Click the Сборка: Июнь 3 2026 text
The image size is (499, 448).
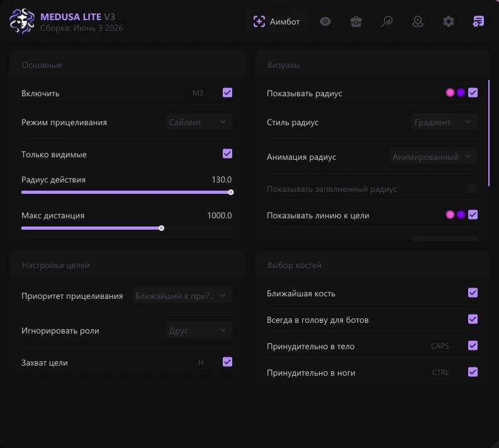(81, 28)
